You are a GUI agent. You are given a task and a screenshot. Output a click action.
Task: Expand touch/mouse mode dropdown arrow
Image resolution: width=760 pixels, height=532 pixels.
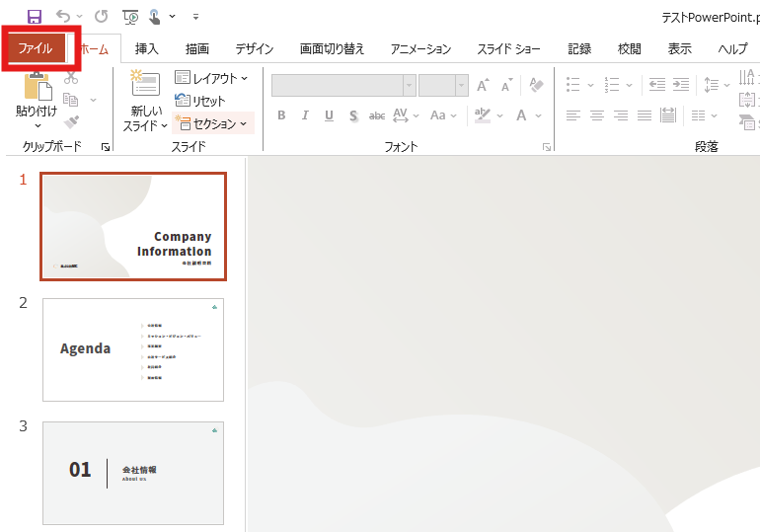point(172,17)
